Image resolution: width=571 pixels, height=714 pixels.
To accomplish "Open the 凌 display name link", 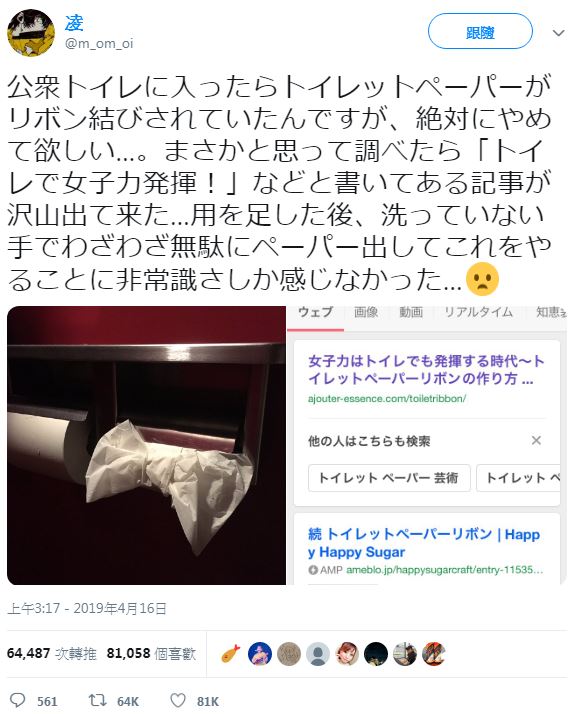I will pyautogui.click(x=74, y=23).
